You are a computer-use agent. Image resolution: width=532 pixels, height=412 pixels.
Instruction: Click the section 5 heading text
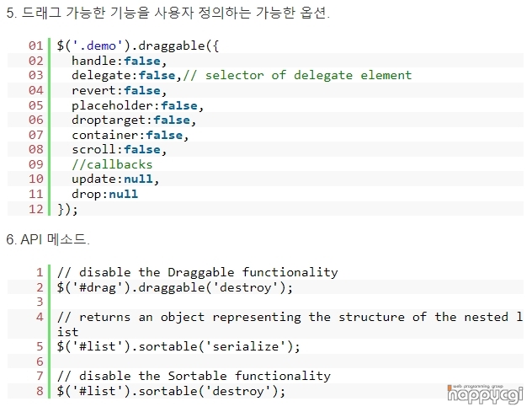tap(168, 13)
